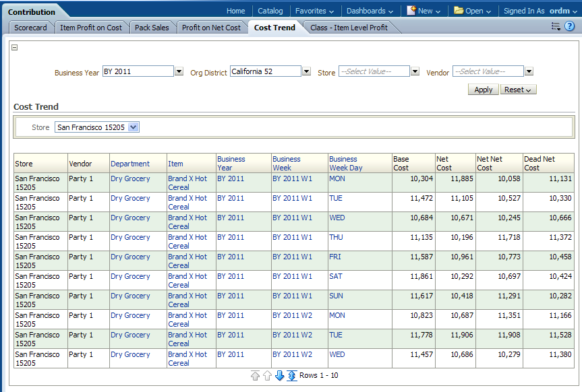Switch to the Scorecard tab

click(x=30, y=28)
